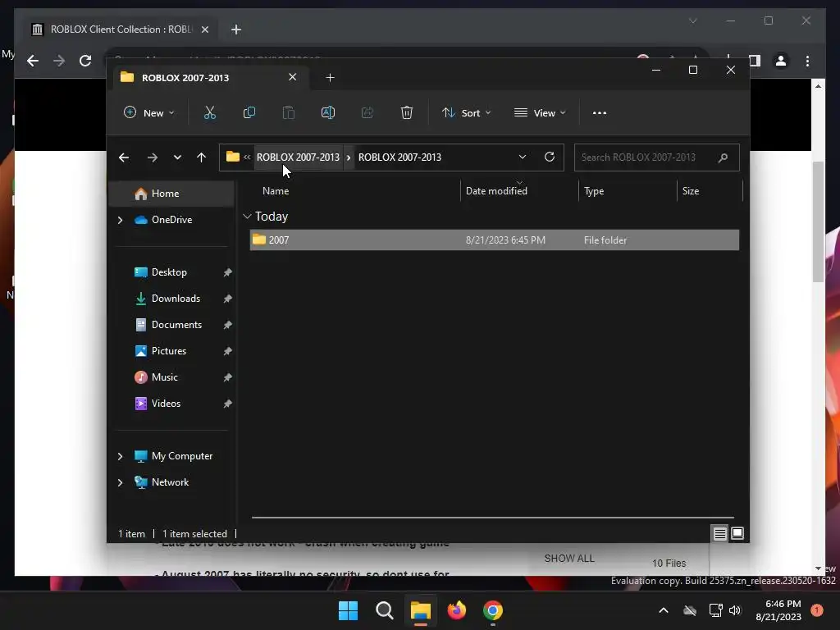Reload the page in Chrome

click(x=85, y=61)
